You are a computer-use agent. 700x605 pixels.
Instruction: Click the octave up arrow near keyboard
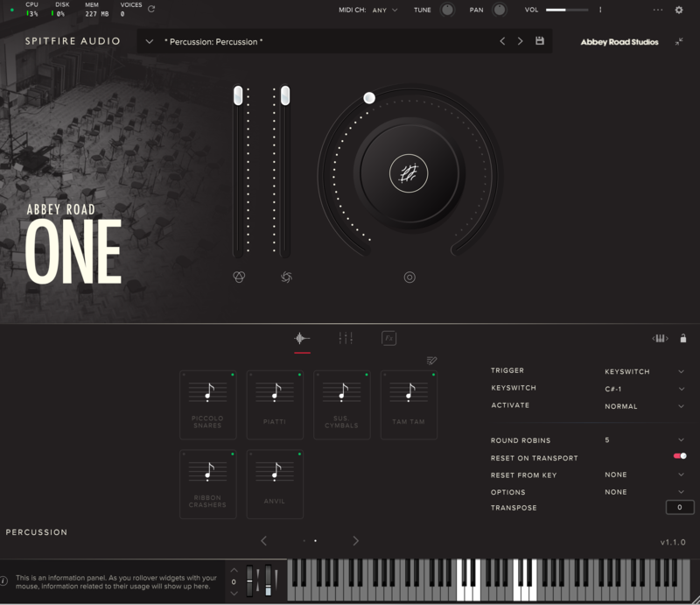(234, 571)
